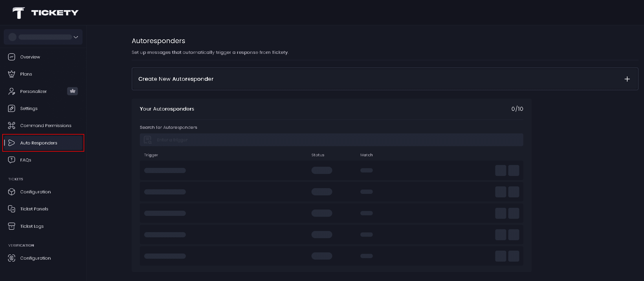Open Verification Configuration fingerprint icon
644x281 pixels.
pos(12,258)
